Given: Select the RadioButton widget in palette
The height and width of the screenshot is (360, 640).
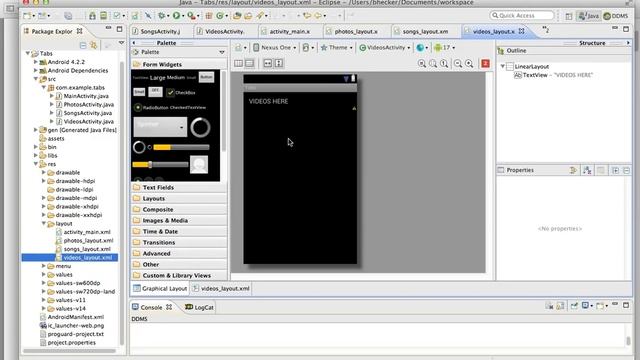Looking at the screenshot, I should [x=151, y=107].
